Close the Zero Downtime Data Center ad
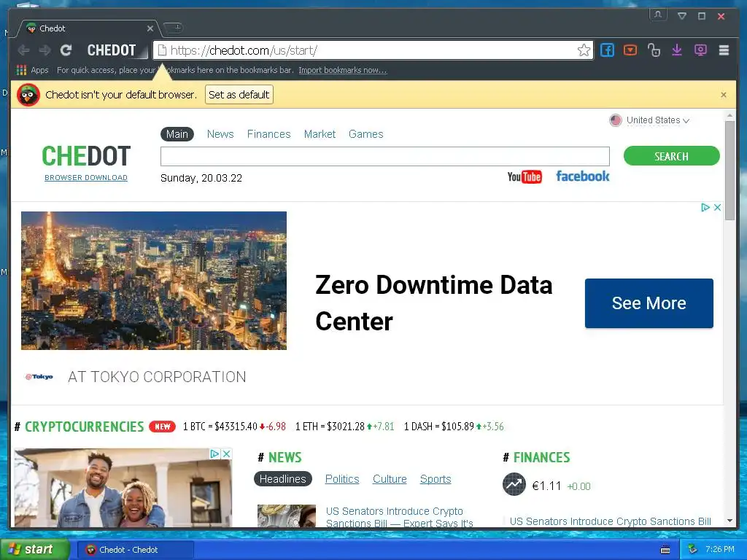 pos(717,207)
